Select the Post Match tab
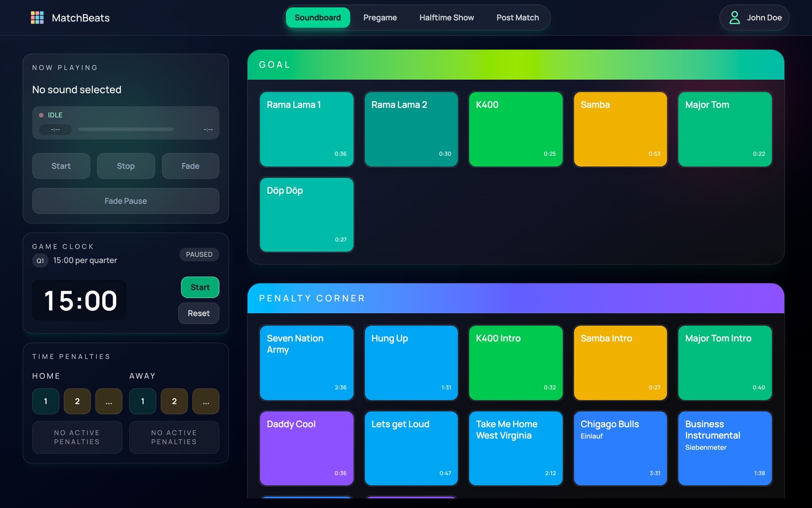The image size is (812, 508). tap(517, 18)
